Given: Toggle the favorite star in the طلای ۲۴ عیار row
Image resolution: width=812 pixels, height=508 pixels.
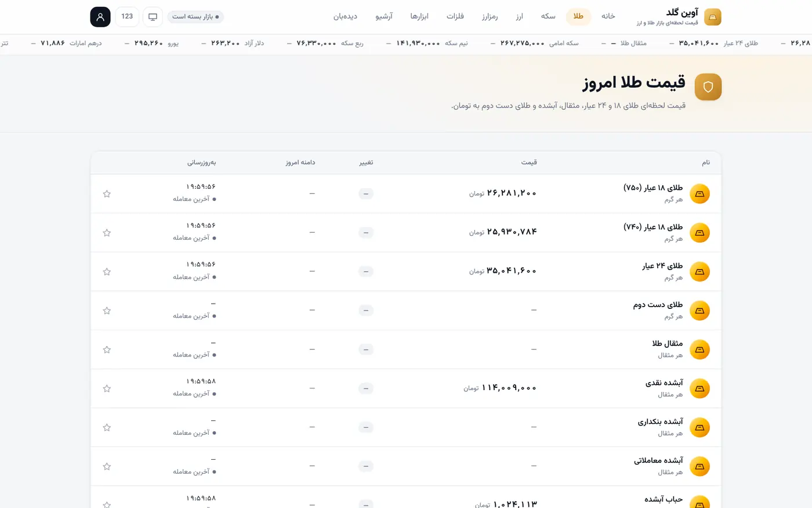Looking at the screenshot, I should coord(107,272).
